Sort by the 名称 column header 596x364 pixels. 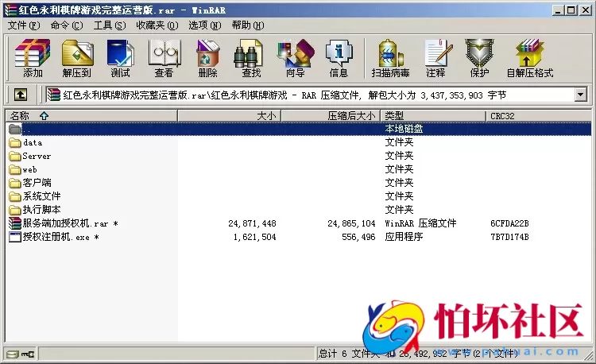pos(91,115)
